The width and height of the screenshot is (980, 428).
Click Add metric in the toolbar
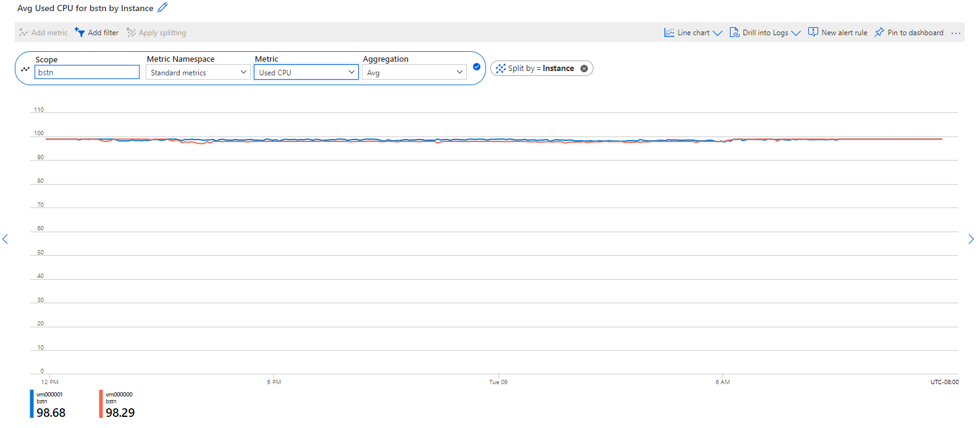pos(43,33)
